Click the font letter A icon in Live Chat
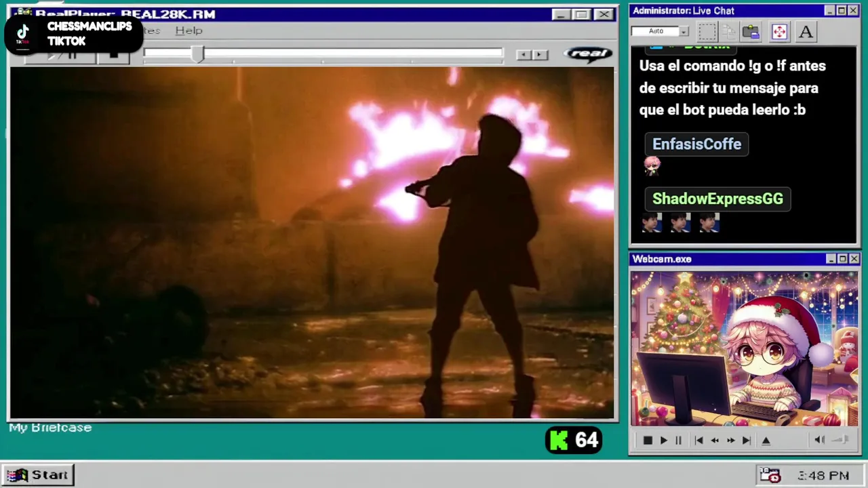The height and width of the screenshot is (488, 868). 806,32
